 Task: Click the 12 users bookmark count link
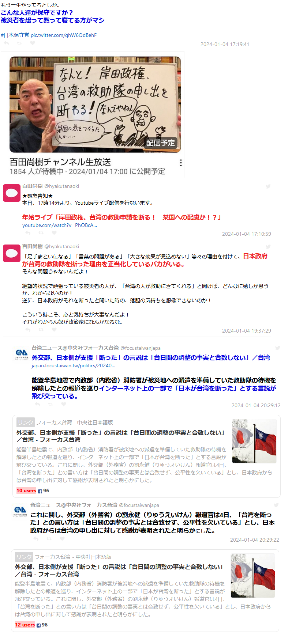pos(25,625)
